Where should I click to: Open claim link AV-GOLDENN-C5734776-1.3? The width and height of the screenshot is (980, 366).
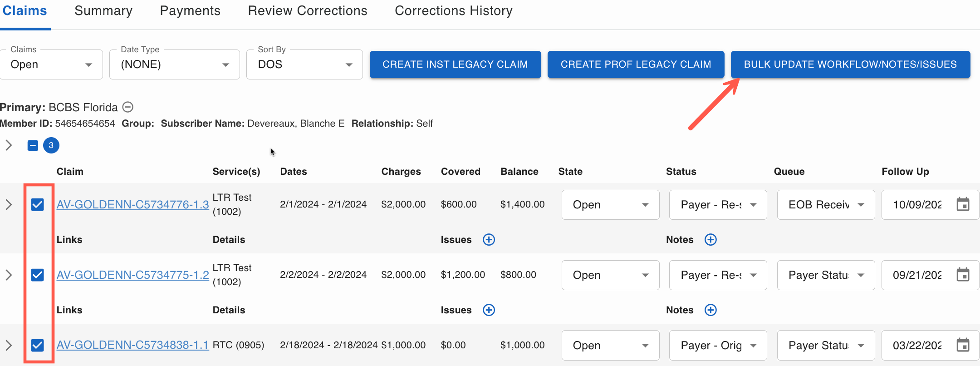[132, 205]
